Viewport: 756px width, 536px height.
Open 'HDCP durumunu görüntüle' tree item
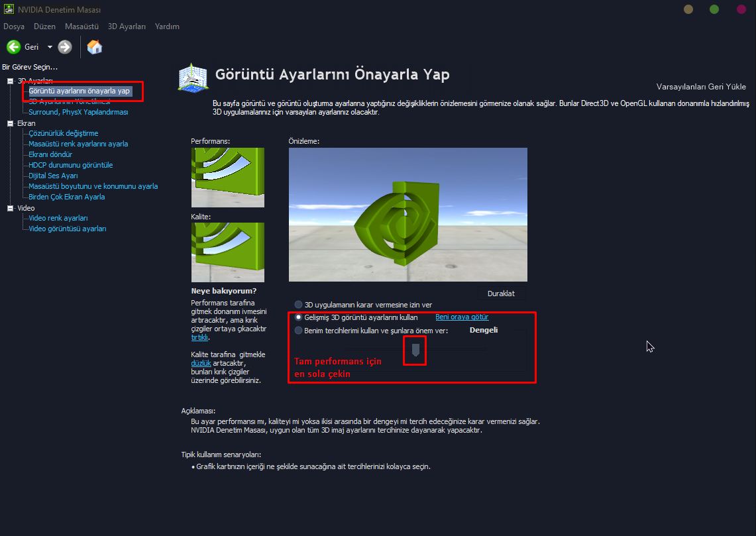(x=70, y=165)
